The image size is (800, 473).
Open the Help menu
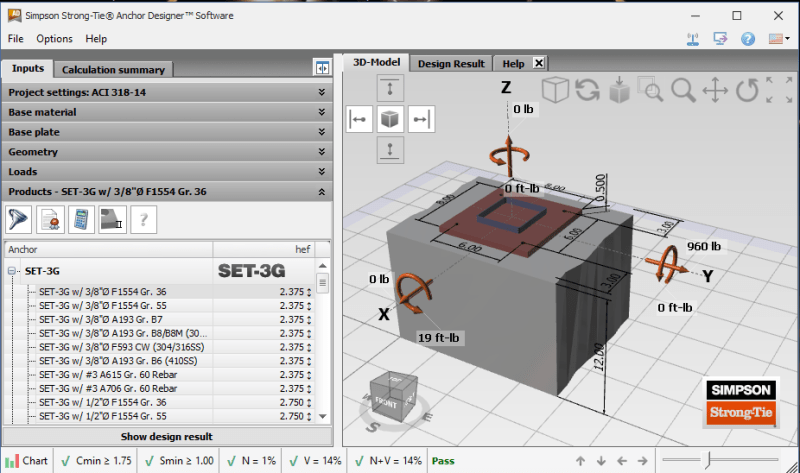tap(96, 39)
